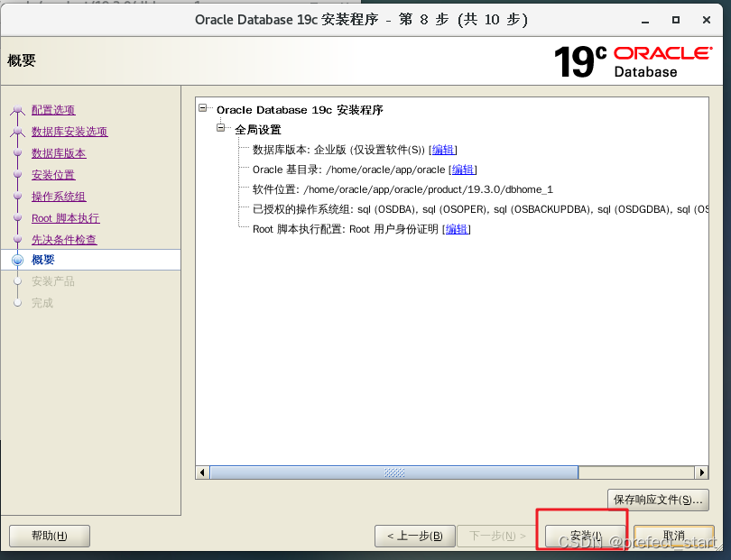Go to the 配置选项 step

(x=53, y=110)
